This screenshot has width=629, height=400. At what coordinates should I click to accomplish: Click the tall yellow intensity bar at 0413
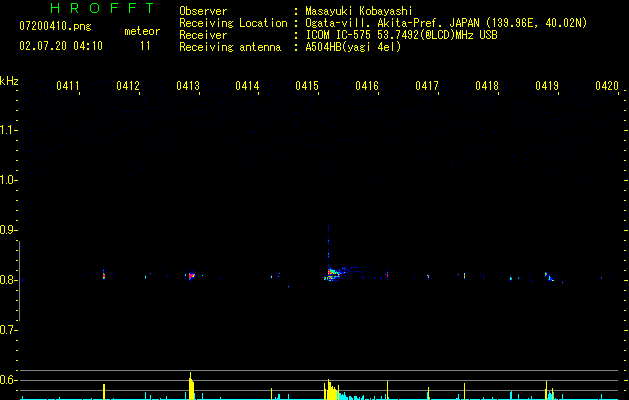[x=191, y=386]
